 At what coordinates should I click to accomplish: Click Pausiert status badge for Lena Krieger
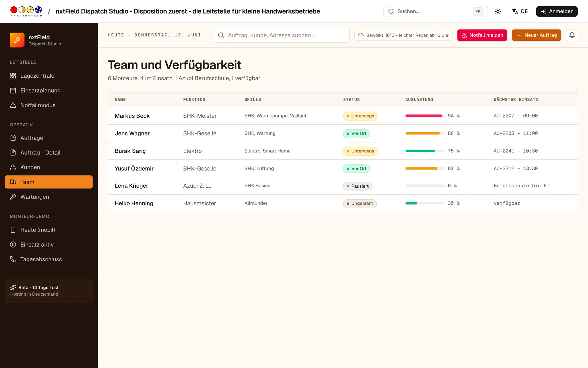point(357,186)
